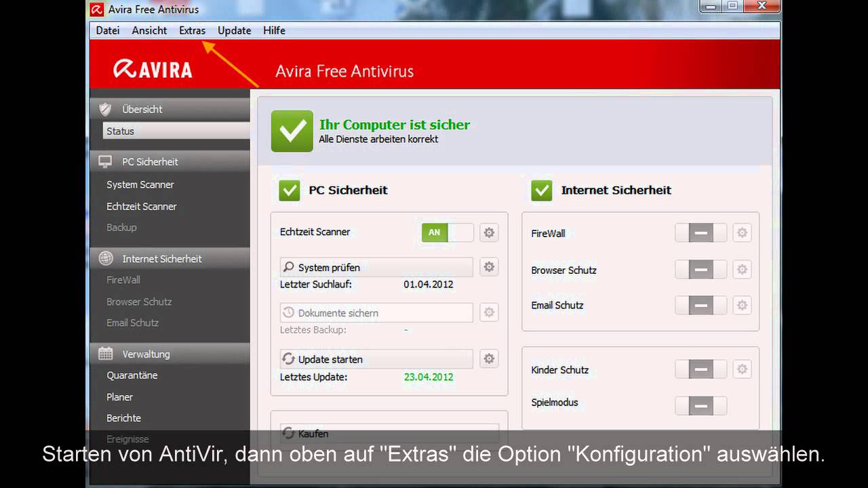Select Email Schutz in the sidebar
Screen dimensions: 868x488
pyautogui.click(x=132, y=323)
